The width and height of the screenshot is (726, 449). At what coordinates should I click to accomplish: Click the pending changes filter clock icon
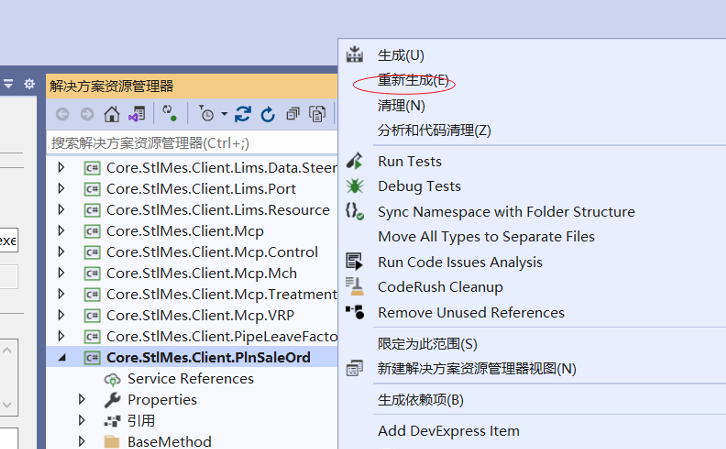[206, 114]
